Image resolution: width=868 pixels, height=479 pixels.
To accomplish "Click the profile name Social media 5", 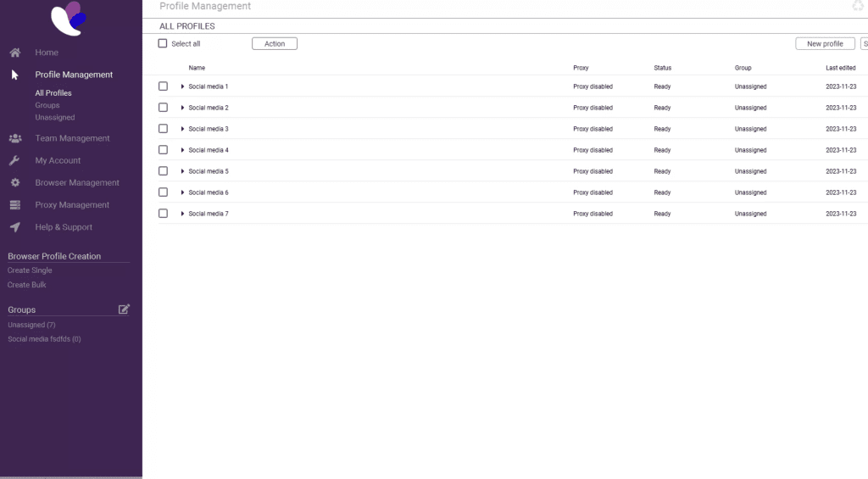I will (x=209, y=171).
